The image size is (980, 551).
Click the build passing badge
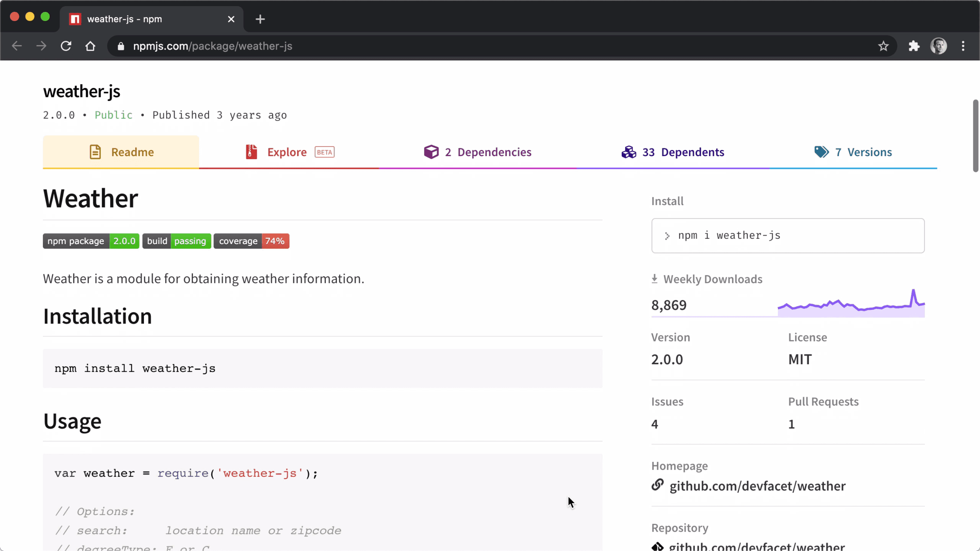tap(177, 241)
